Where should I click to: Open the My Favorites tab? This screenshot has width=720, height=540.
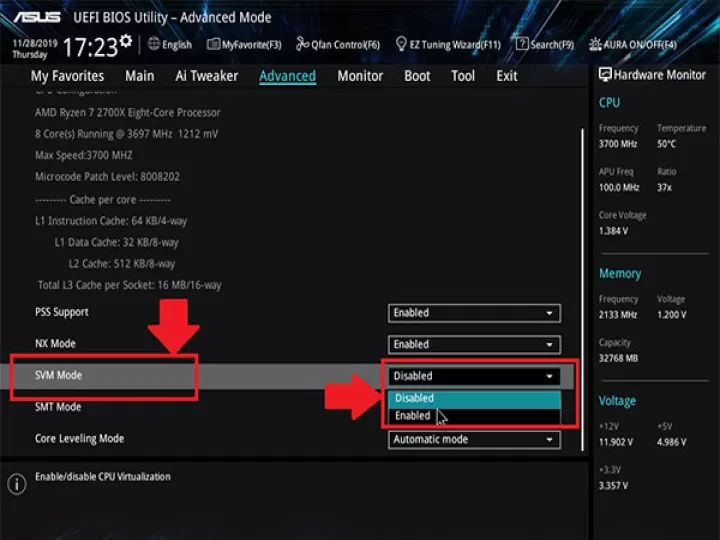point(68,76)
